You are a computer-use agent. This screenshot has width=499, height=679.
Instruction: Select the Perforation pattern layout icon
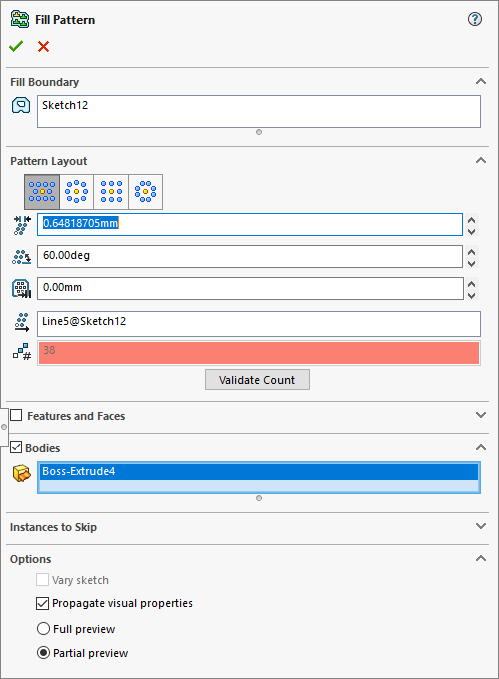coord(42,192)
